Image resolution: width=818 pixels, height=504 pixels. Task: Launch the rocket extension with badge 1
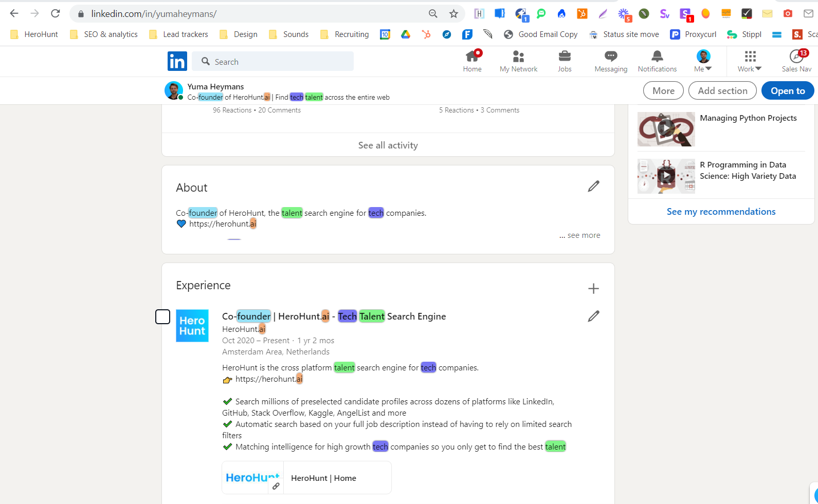click(521, 14)
